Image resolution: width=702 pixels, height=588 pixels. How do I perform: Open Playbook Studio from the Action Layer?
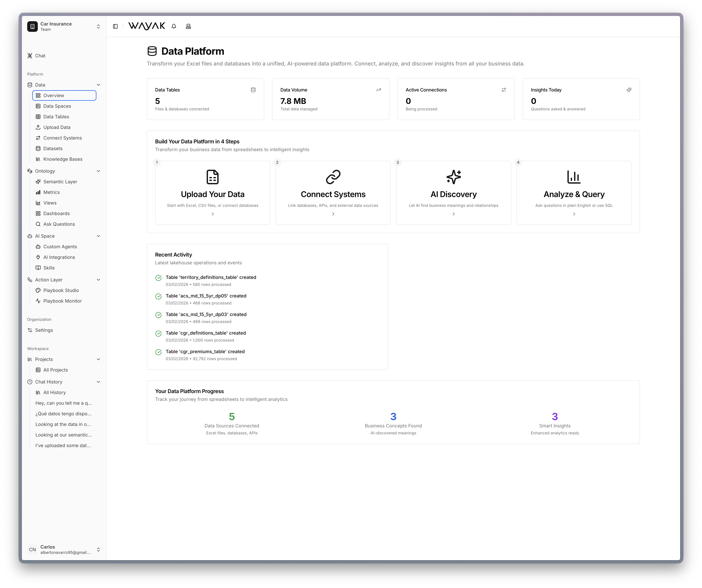pyautogui.click(x=61, y=290)
